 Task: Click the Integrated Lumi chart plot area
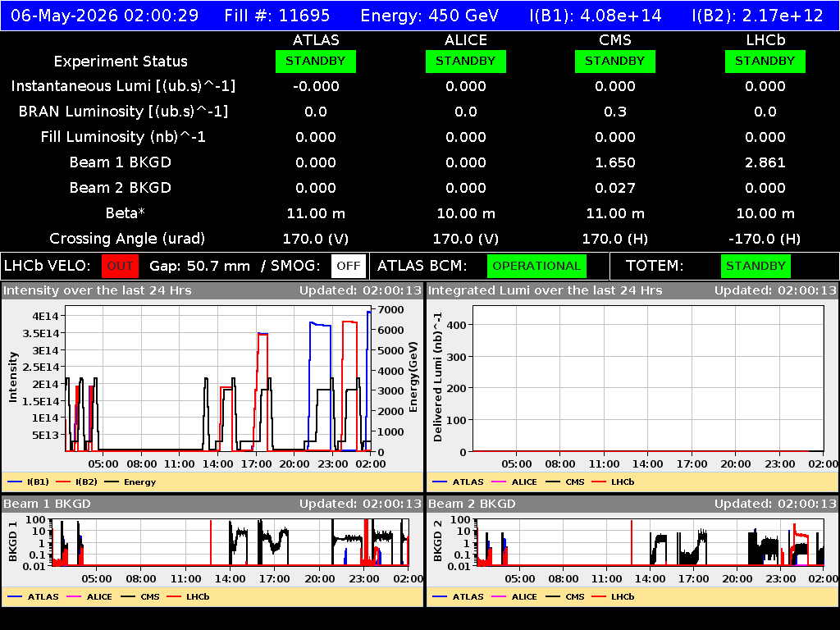coord(648,379)
